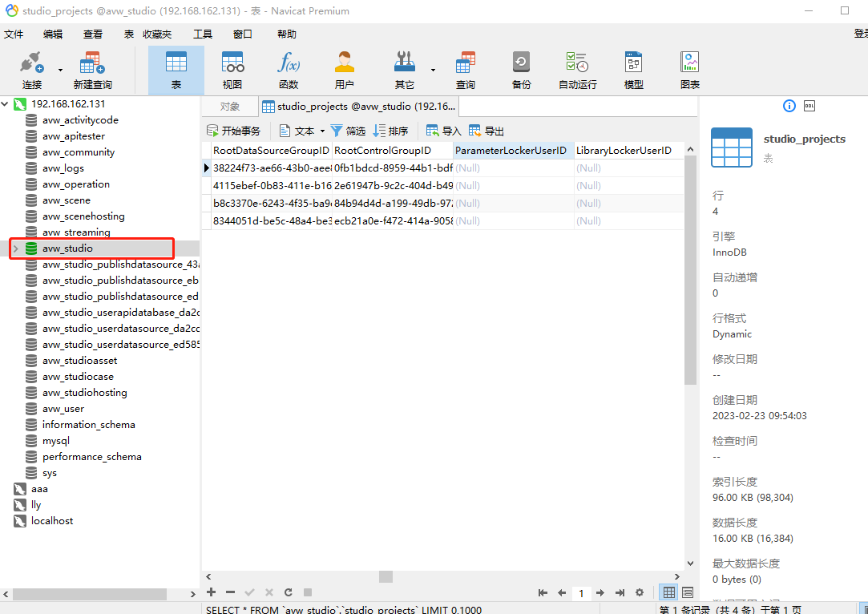Screen dimensions: 868x614
Task: Open the Connection (连接) tool
Action: (x=31, y=71)
